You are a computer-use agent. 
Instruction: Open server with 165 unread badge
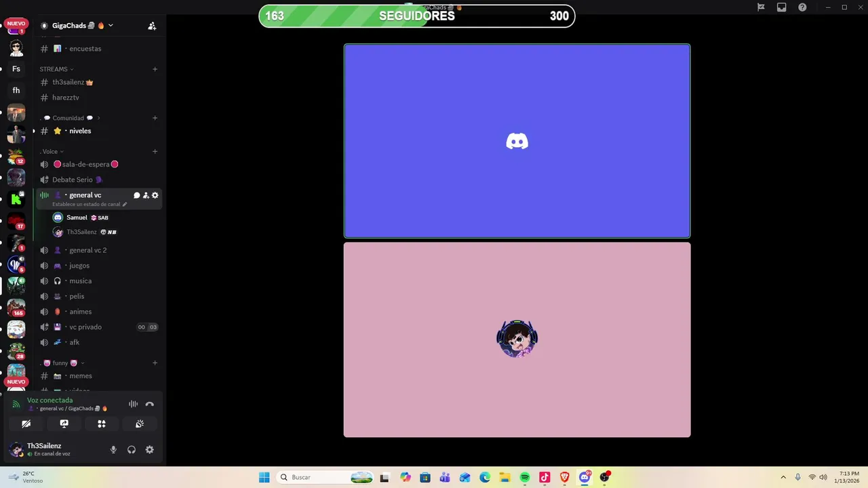click(16, 308)
